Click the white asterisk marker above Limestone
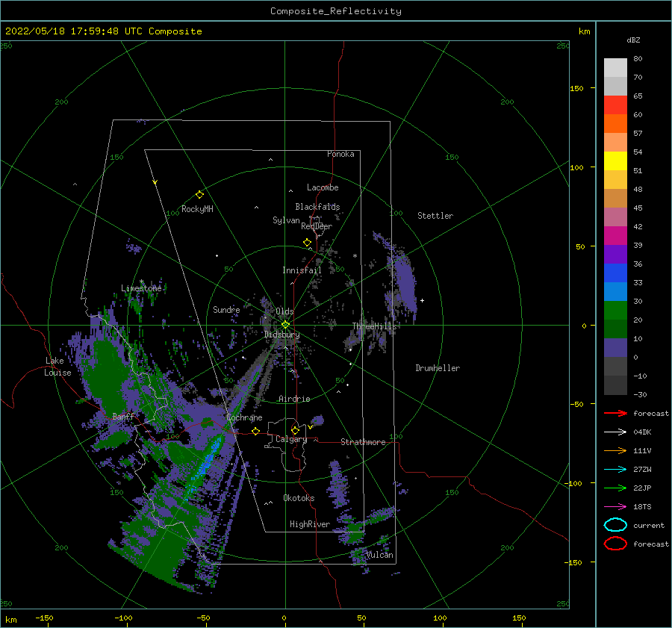 (x=141, y=282)
